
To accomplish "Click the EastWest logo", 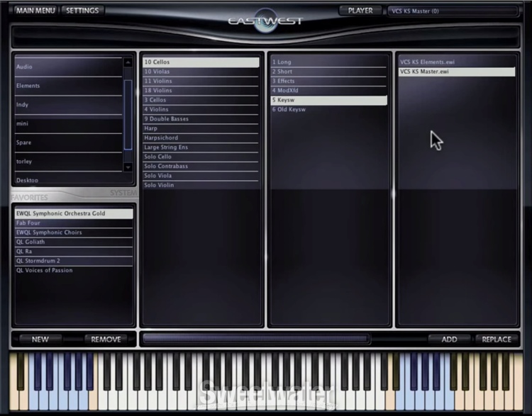I will (265, 21).
